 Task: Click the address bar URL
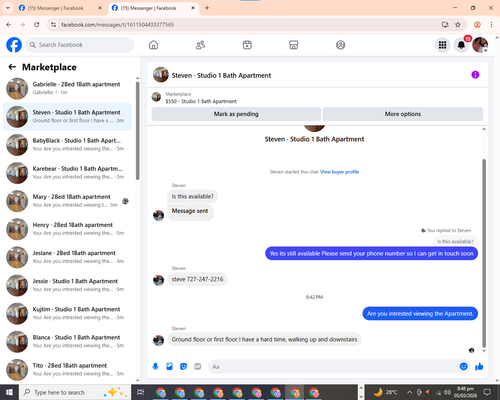pos(117,25)
